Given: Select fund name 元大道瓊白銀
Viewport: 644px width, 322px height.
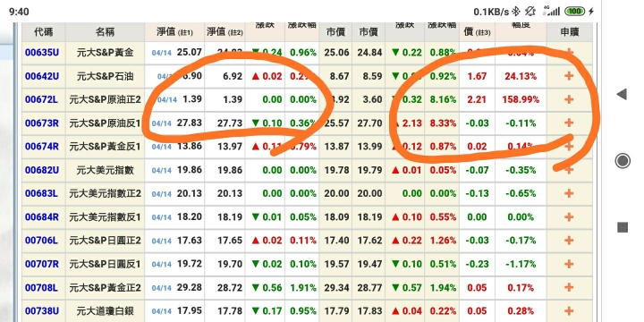Looking at the screenshot, I should point(106,311).
